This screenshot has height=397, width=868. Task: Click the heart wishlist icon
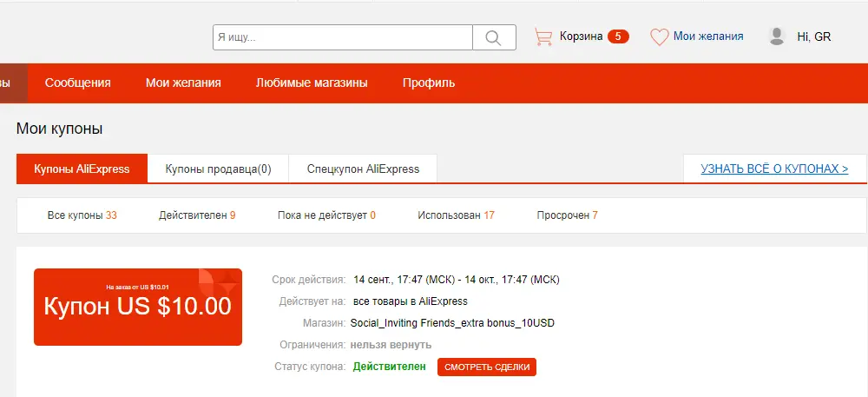660,37
